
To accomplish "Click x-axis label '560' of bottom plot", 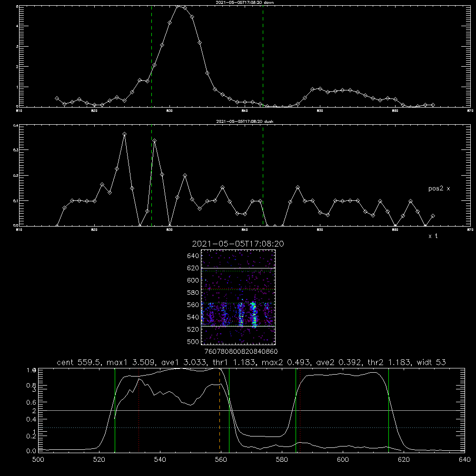I will point(221,460).
